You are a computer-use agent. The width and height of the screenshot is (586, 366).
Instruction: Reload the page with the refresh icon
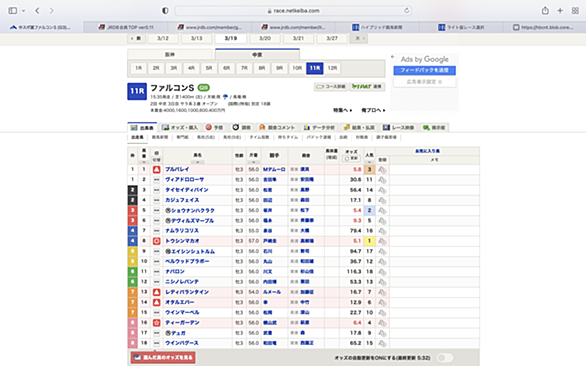[x=407, y=10]
